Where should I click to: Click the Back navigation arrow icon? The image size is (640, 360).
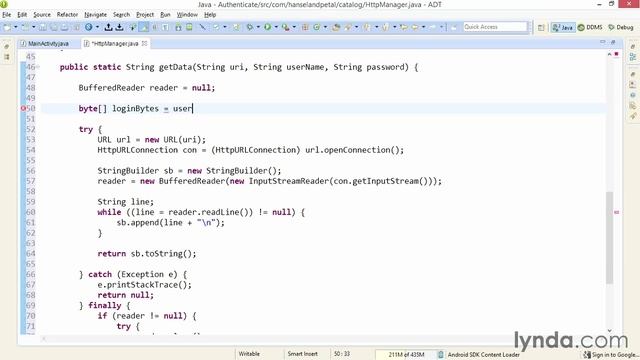[x=404, y=27]
